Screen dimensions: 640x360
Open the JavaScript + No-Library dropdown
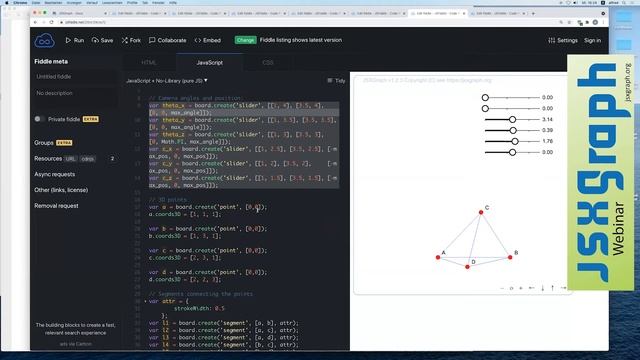coord(167,81)
